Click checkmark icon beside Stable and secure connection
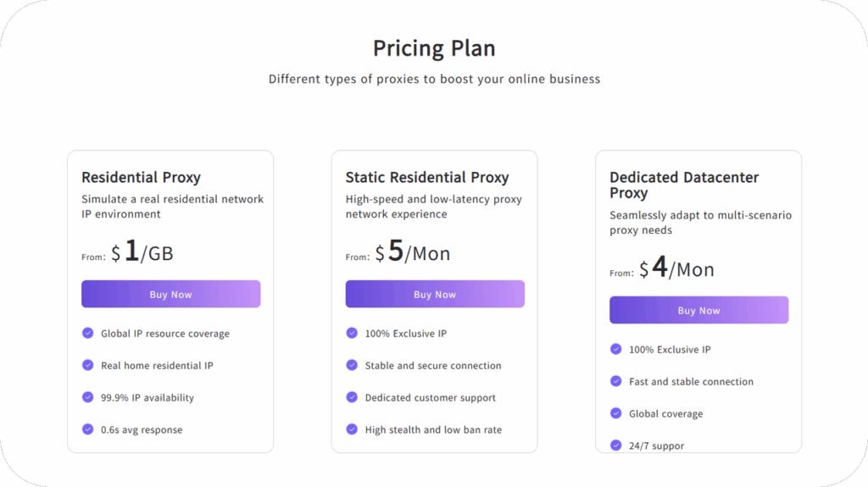This screenshot has height=487, width=868. click(352, 365)
